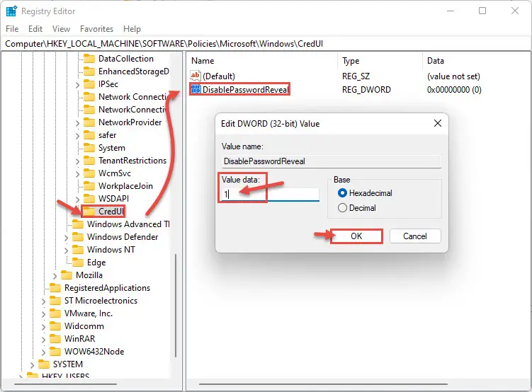The height and width of the screenshot is (392, 532).
Task: Open the Help menu
Action: [x=132, y=29]
